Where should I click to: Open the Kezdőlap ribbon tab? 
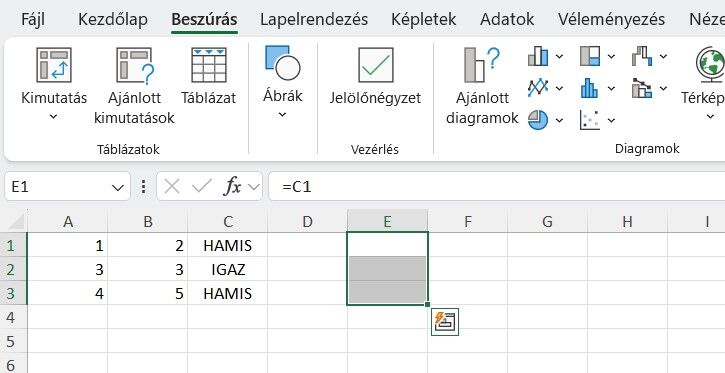point(113,19)
